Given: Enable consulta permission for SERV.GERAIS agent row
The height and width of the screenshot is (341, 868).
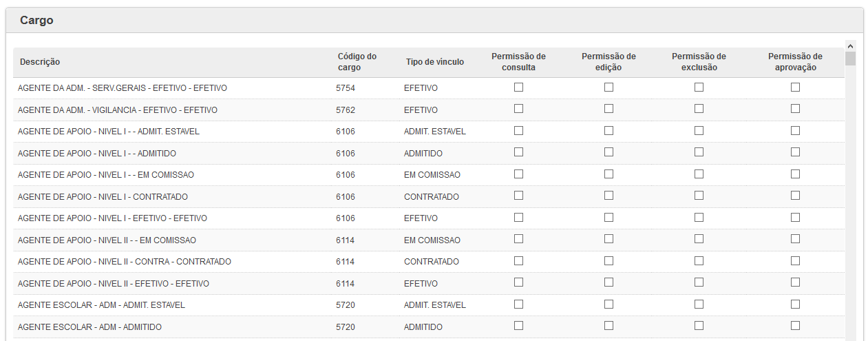Looking at the screenshot, I should pyautogui.click(x=518, y=87).
